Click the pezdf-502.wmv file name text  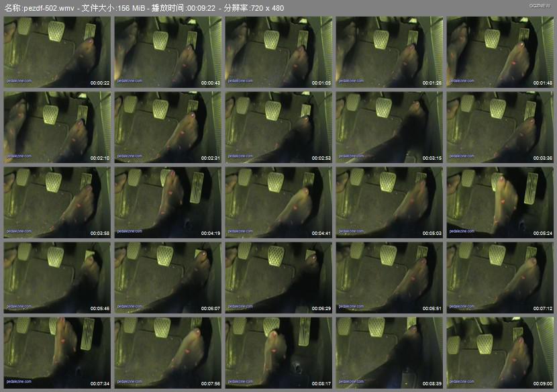coord(48,8)
